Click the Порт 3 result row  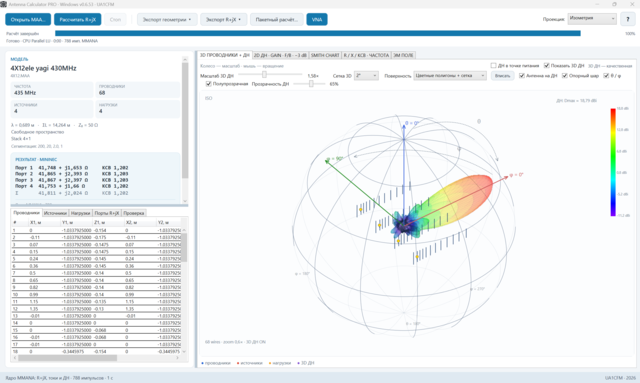click(x=72, y=180)
